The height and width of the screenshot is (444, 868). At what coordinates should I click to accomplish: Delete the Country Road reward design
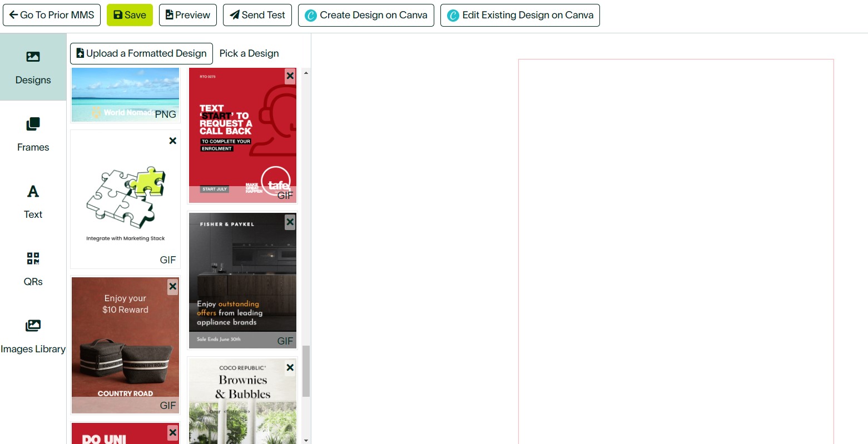coord(173,287)
